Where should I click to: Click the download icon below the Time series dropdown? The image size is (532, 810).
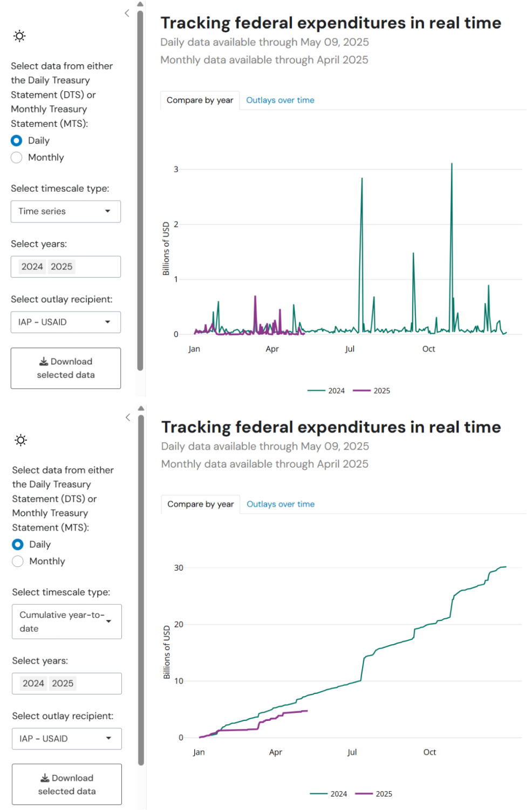coord(44,361)
